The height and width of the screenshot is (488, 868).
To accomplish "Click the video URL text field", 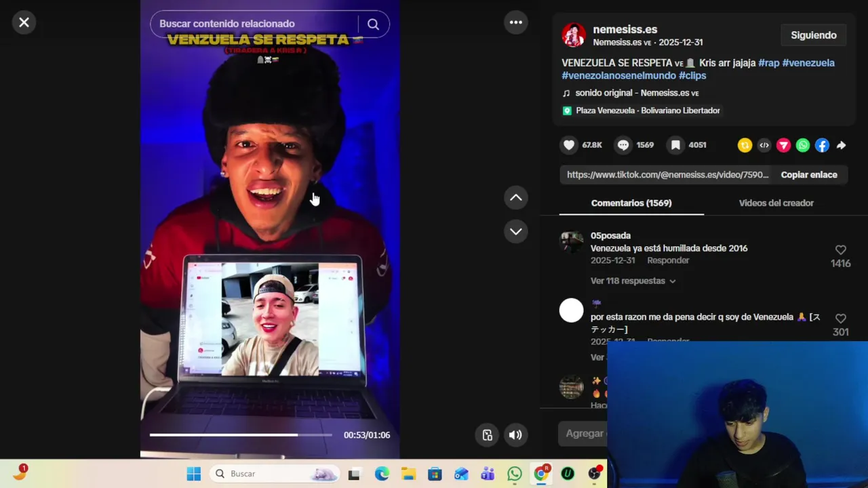I will tap(668, 175).
